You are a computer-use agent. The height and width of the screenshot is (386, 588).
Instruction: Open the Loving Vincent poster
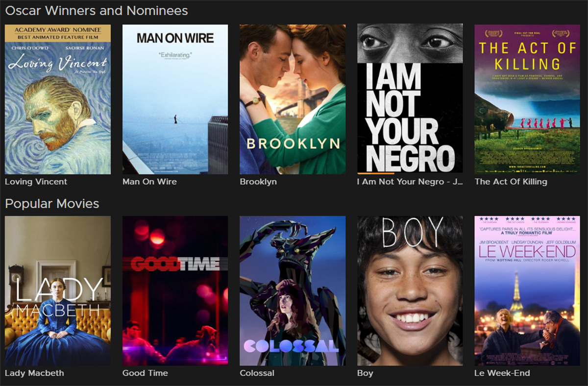pos(58,99)
